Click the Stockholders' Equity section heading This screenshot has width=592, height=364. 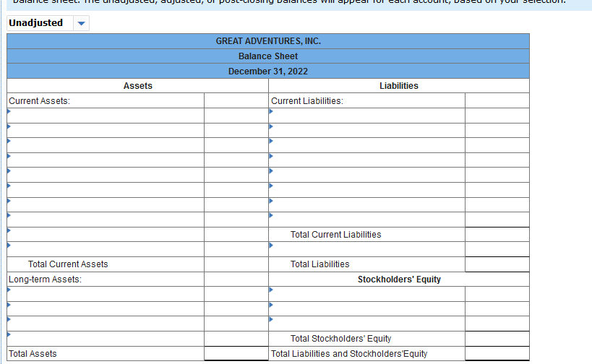pyautogui.click(x=399, y=279)
